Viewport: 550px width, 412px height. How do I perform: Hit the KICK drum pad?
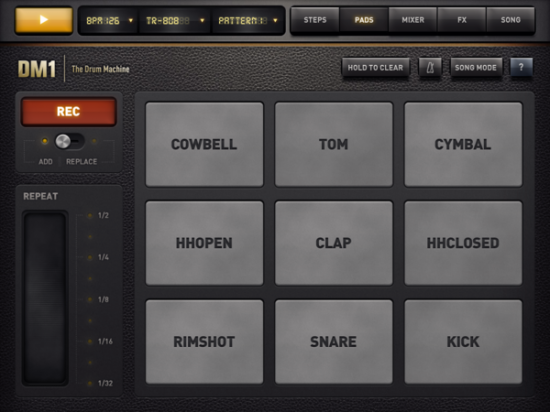[463, 342]
